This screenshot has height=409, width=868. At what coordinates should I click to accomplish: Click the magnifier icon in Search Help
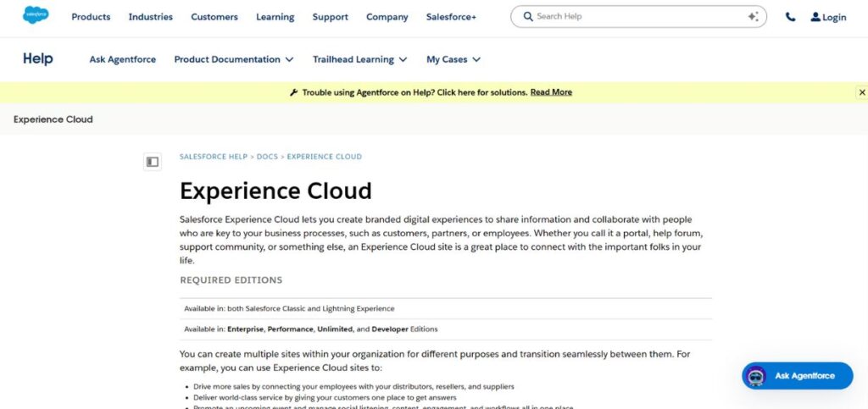pos(528,17)
